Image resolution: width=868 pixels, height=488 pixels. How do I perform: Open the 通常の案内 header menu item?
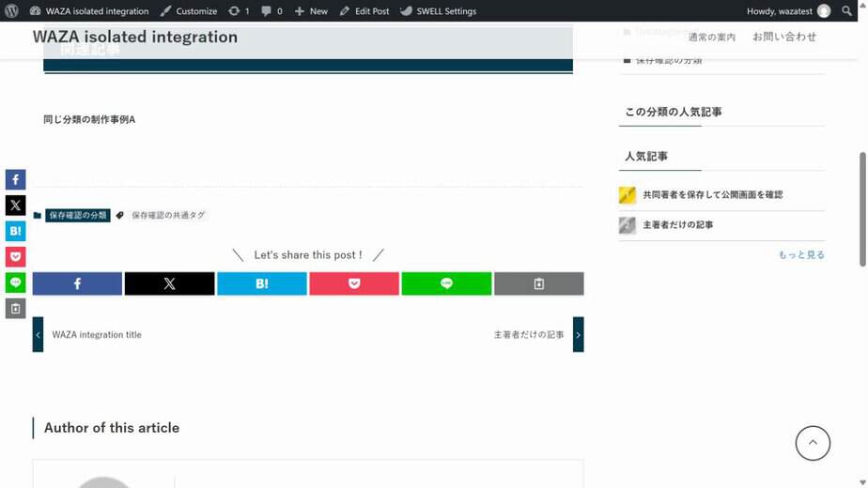(x=711, y=37)
